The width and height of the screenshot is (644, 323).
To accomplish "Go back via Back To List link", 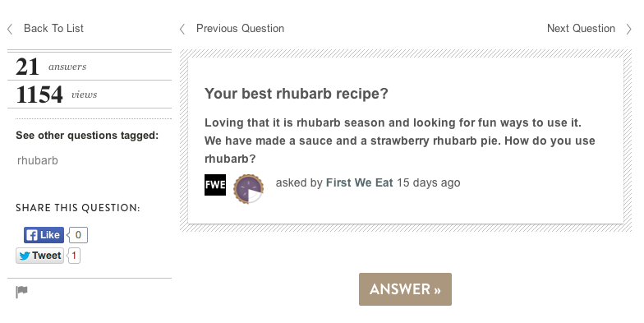I will point(54,28).
